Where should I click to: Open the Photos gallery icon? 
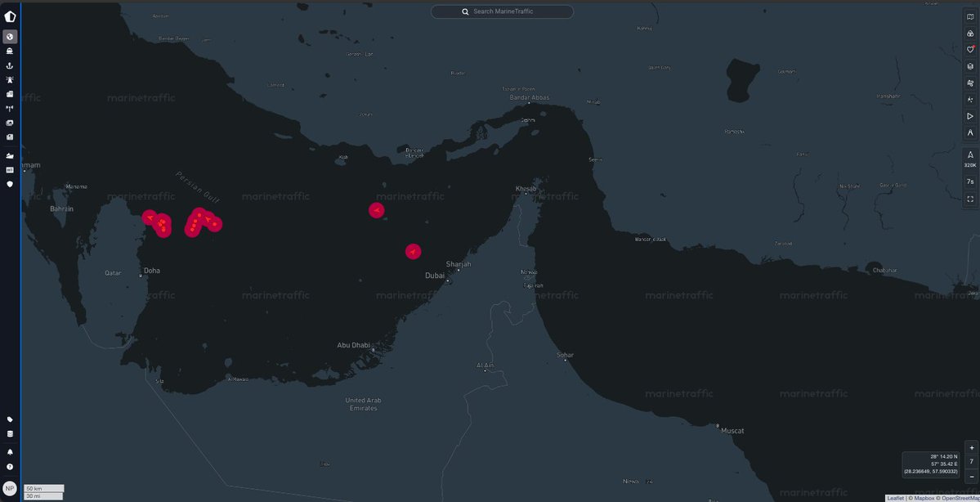[x=10, y=123]
